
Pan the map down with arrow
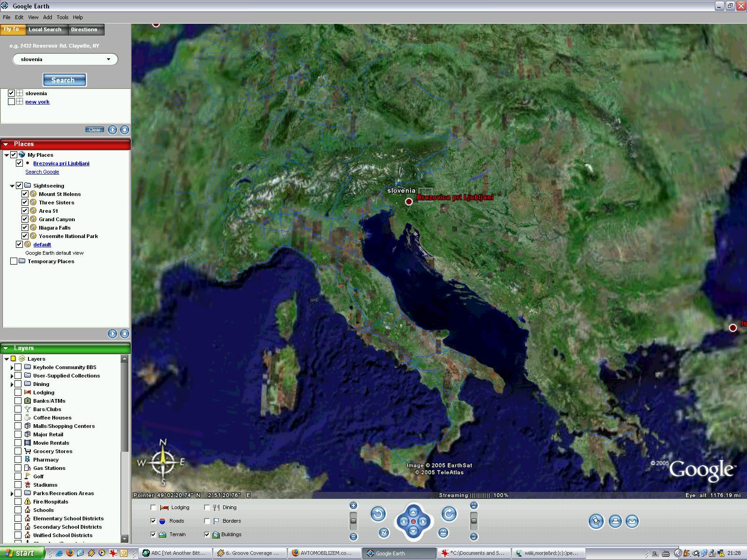pos(413,531)
